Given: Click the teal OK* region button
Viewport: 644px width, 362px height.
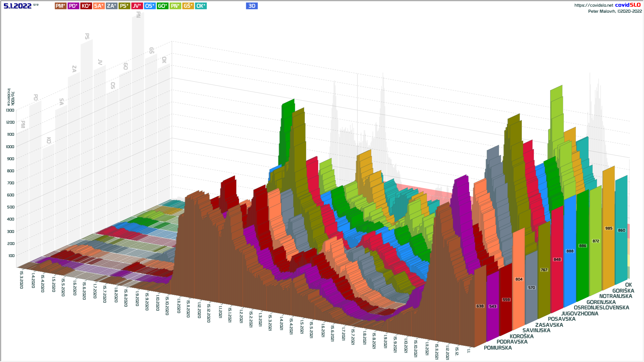Looking at the screenshot, I should point(201,6).
